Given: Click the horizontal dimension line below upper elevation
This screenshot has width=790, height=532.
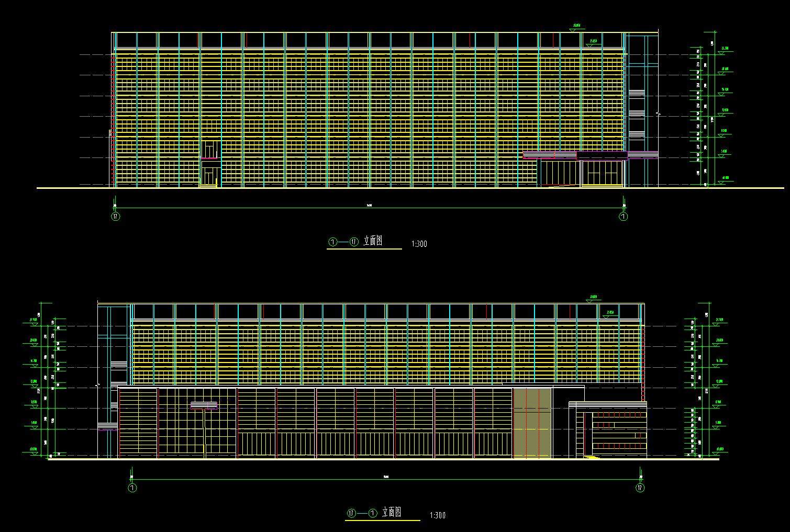Looking at the screenshot, I should (369, 208).
